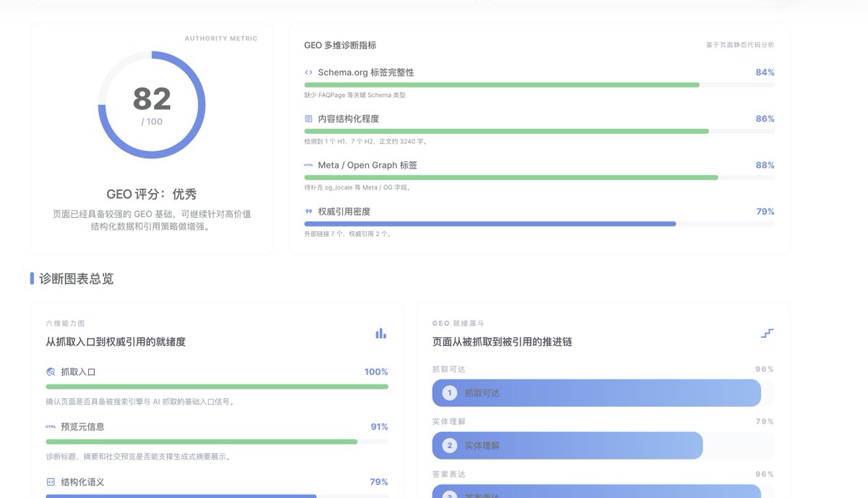Click the step 2 circle in 实体理解 funnel bar
The height and width of the screenshot is (498, 868).
tap(449, 445)
